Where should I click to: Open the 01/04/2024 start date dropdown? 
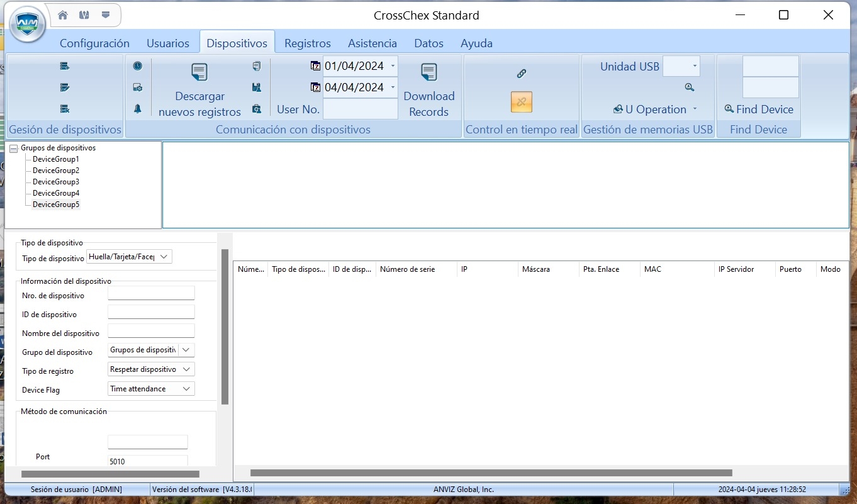[x=393, y=66]
